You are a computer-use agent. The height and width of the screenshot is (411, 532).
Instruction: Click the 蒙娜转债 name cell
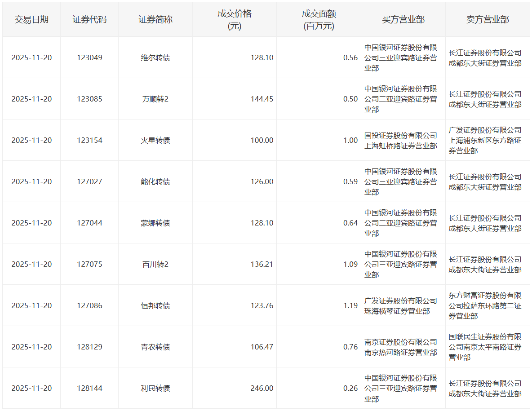155,223
